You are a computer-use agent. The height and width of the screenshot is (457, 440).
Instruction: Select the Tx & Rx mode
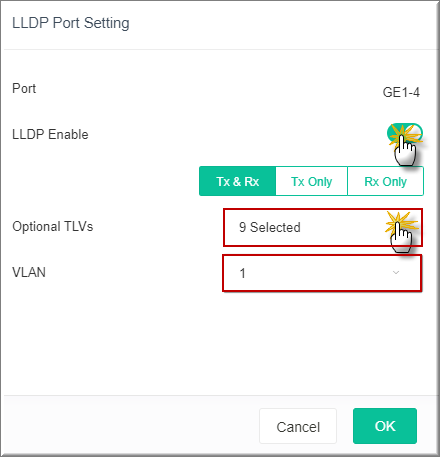click(x=238, y=181)
